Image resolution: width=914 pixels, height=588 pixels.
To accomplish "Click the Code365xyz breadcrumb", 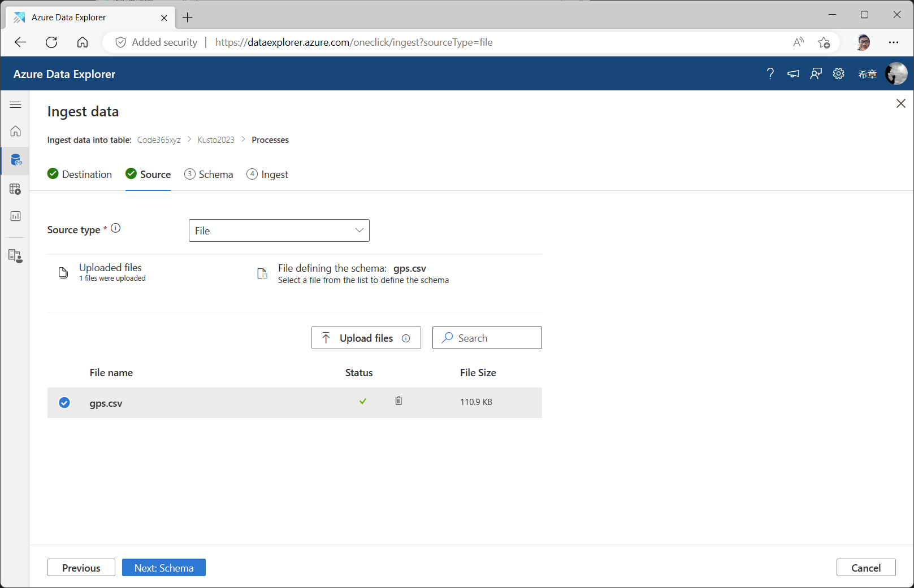I will [159, 140].
